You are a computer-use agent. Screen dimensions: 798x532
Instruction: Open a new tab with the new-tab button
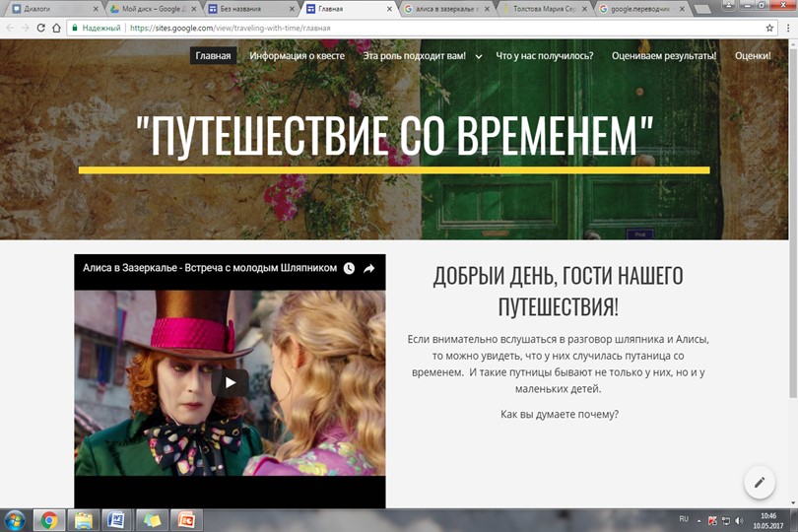point(702,9)
